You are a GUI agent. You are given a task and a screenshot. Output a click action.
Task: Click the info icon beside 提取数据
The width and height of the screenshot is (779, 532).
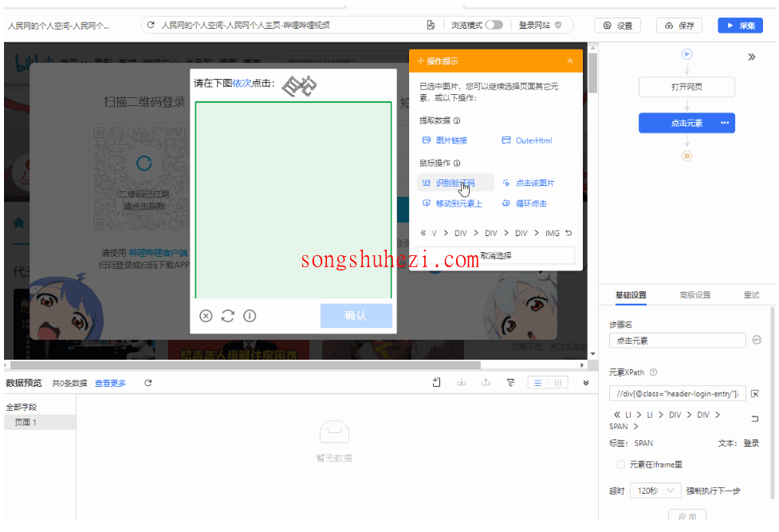(x=457, y=120)
